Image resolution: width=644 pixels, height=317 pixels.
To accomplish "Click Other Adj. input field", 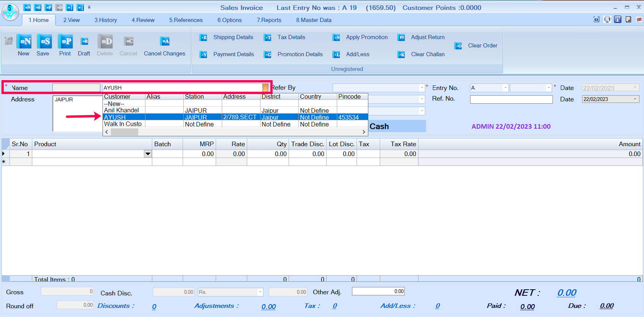I will (378, 291).
